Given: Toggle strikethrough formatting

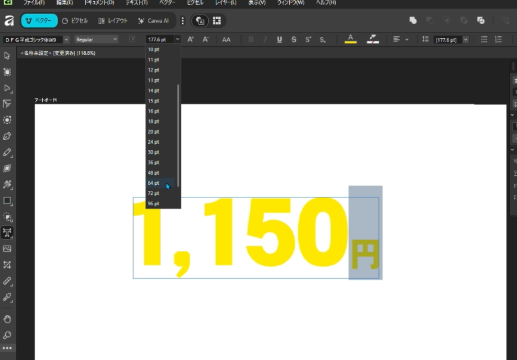Looking at the screenshot, I should point(294,39).
